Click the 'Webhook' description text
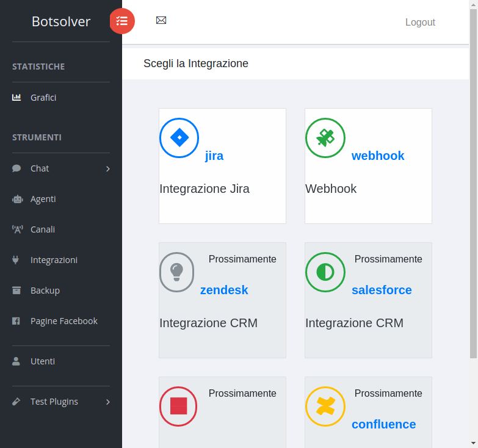This screenshot has height=448, width=478. pyautogui.click(x=331, y=189)
